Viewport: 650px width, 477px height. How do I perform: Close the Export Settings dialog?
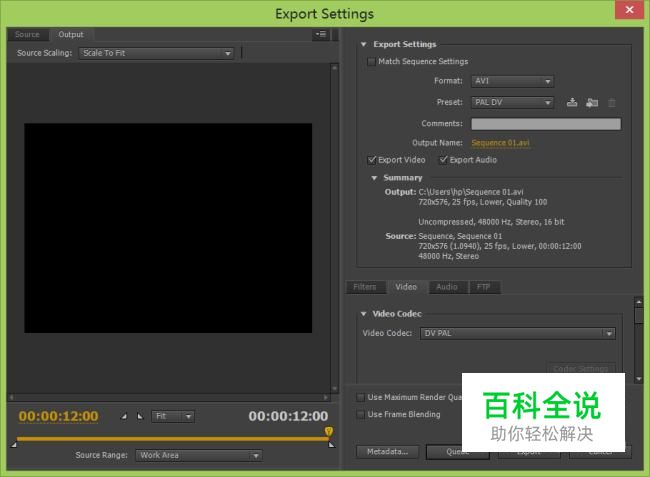click(x=629, y=10)
